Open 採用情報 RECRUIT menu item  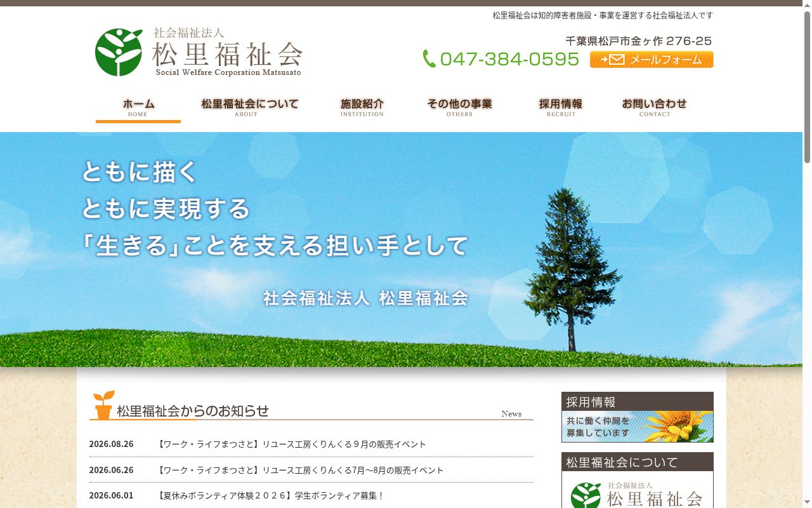pyautogui.click(x=561, y=108)
